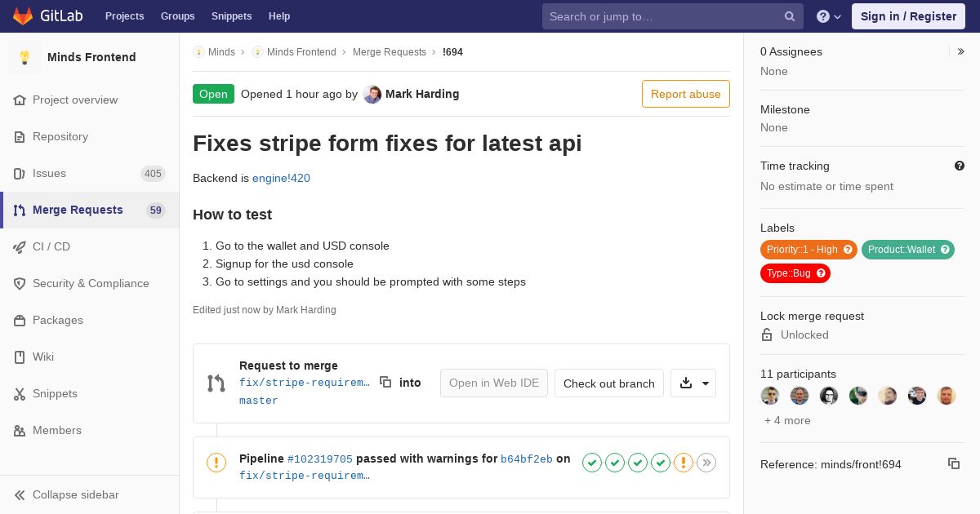Click the Time tracking help icon
Image resolution: width=980 pixels, height=514 pixels.
click(960, 166)
